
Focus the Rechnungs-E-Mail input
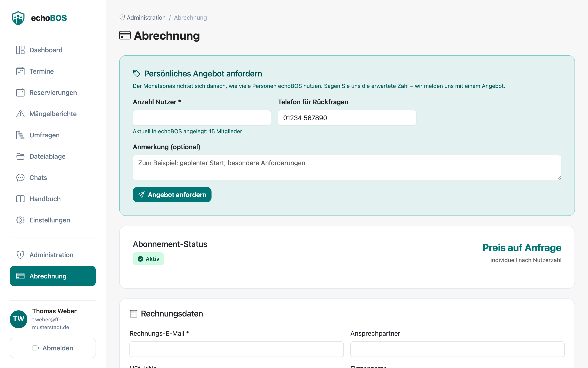click(x=236, y=349)
